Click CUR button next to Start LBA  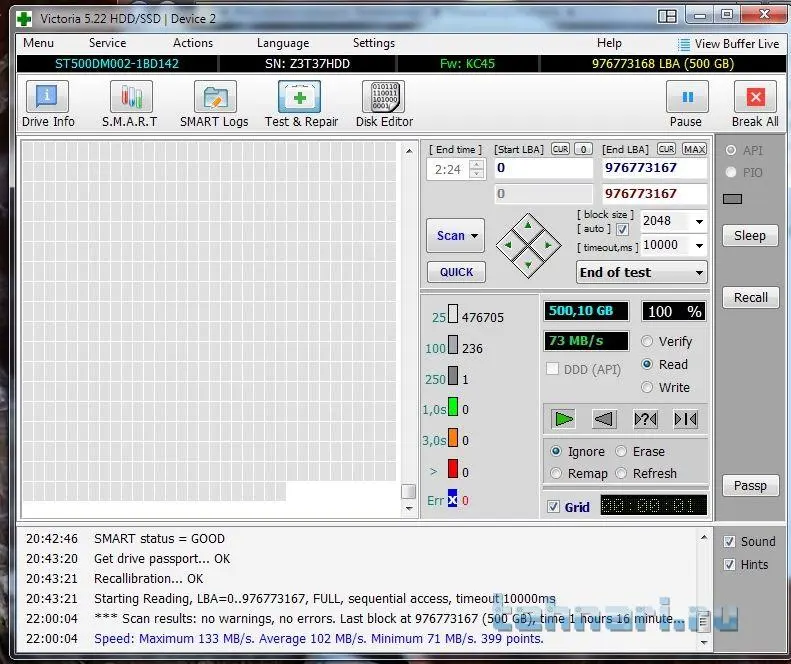(560, 149)
